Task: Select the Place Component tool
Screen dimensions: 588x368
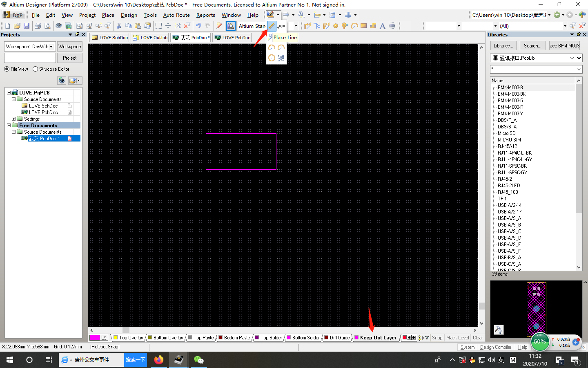Action: (391, 26)
